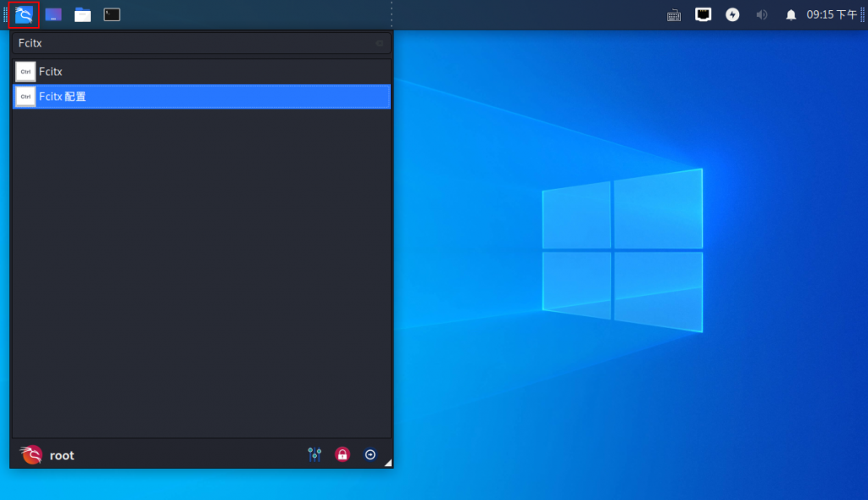Click the Ctrl icon beside Fcitx

[25, 71]
